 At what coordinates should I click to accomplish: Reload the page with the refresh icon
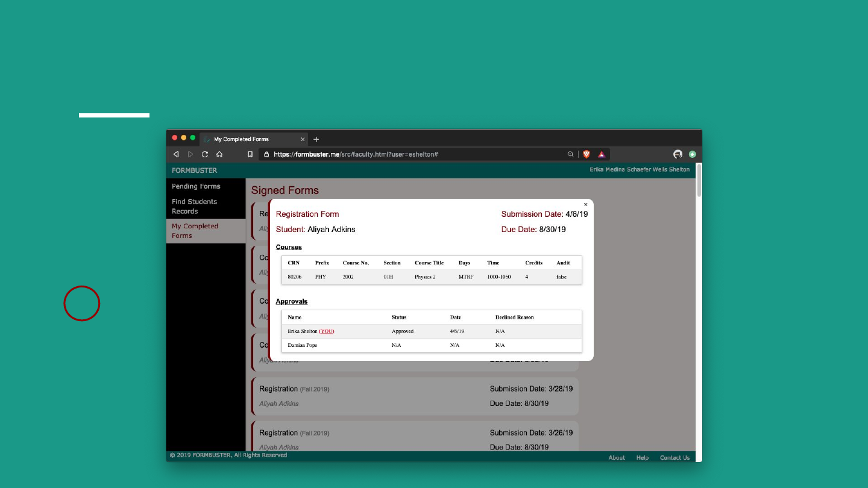point(205,154)
